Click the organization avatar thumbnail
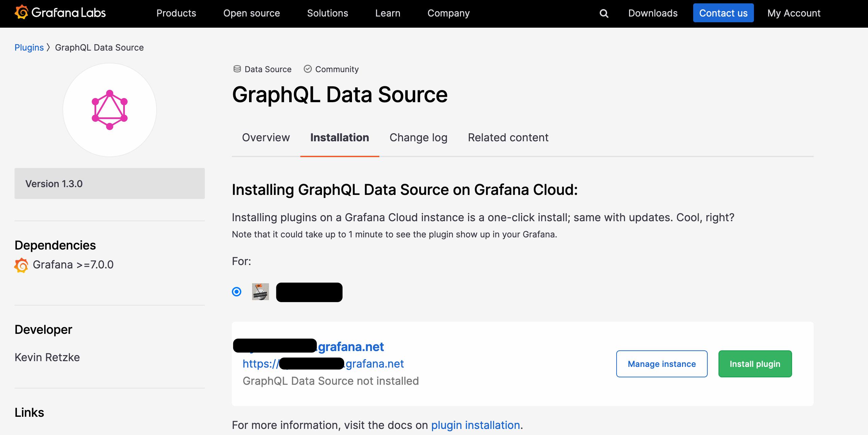The image size is (868, 435). click(260, 292)
